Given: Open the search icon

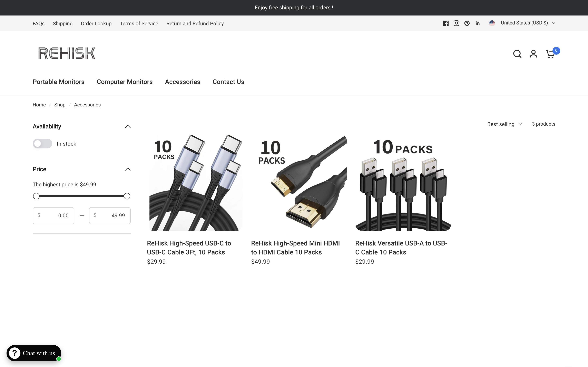Looking at the screenshot, I should (x=517, y=54).
